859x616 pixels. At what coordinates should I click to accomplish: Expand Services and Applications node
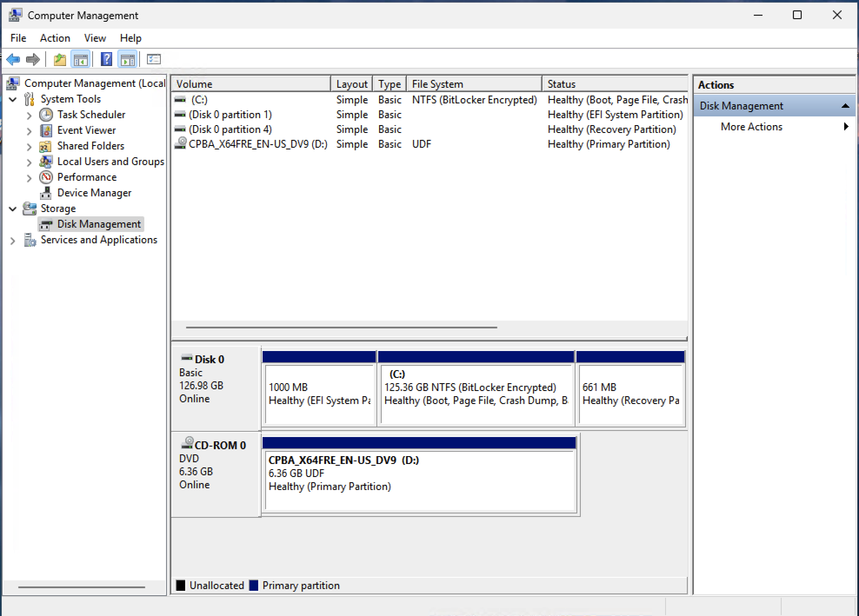(13, 241)
